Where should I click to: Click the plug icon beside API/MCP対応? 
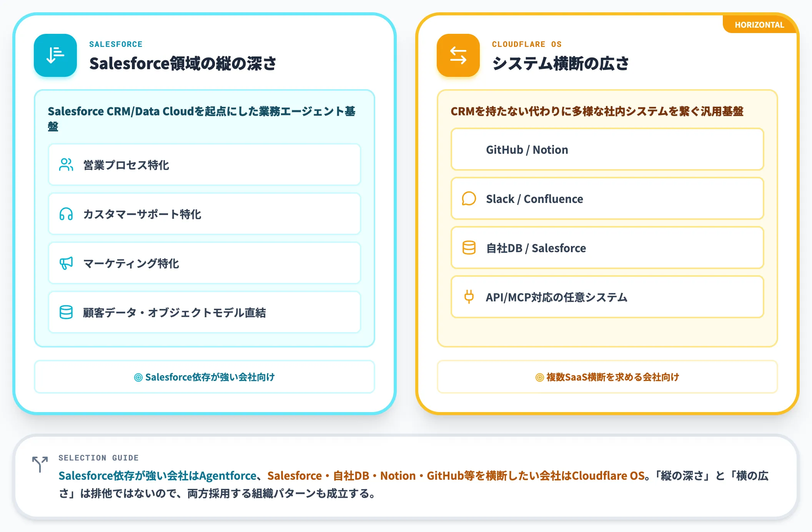(469, 297)
